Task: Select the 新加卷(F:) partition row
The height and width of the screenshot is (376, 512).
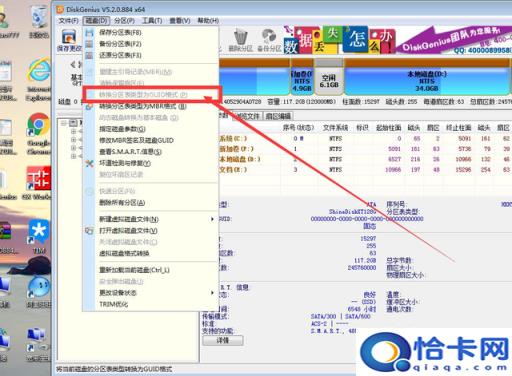Action: click(x=365, y=149)
